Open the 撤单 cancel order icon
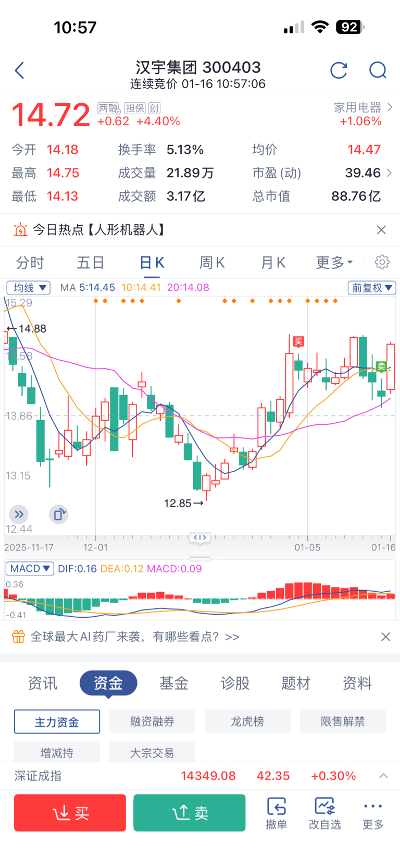 tap(276, 812)
